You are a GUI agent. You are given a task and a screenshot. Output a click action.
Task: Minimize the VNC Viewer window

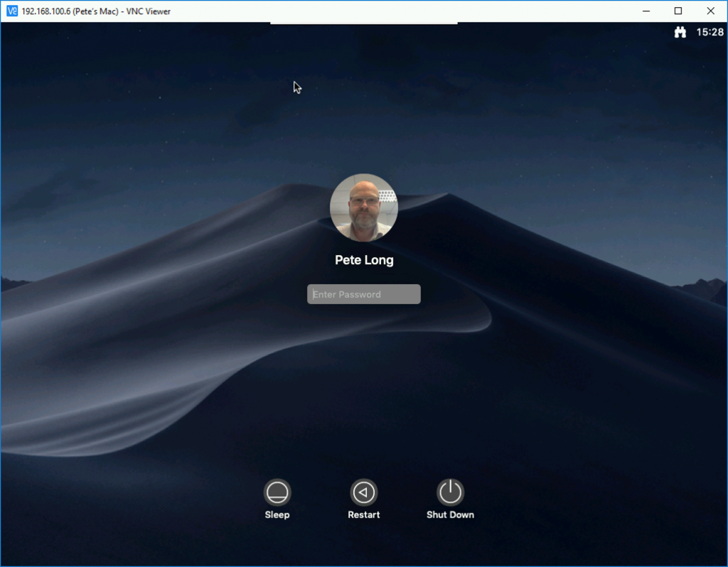click(646, 11)
